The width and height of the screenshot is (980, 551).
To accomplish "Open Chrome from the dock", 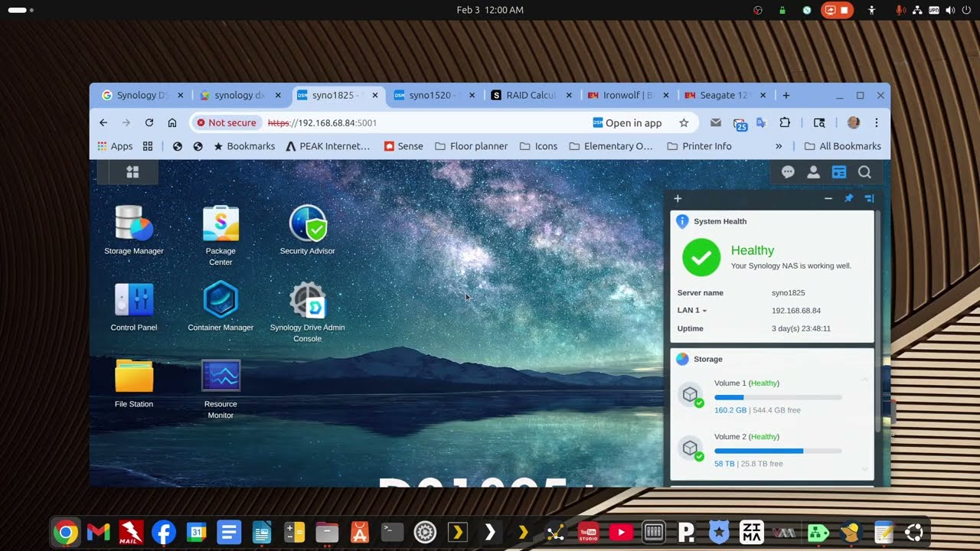I will 65,532.
